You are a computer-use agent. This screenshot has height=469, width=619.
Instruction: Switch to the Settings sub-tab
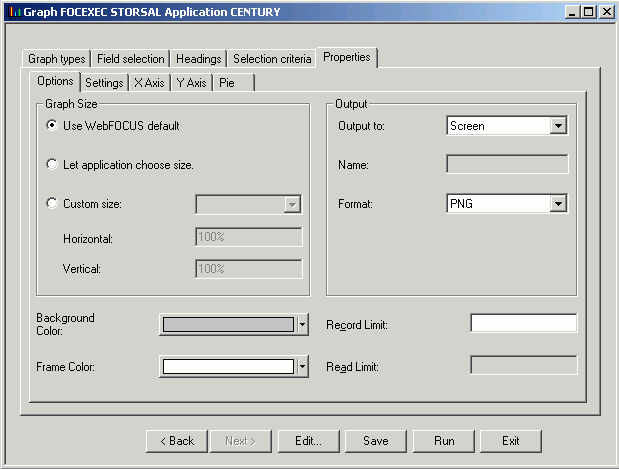click(104, 83)
